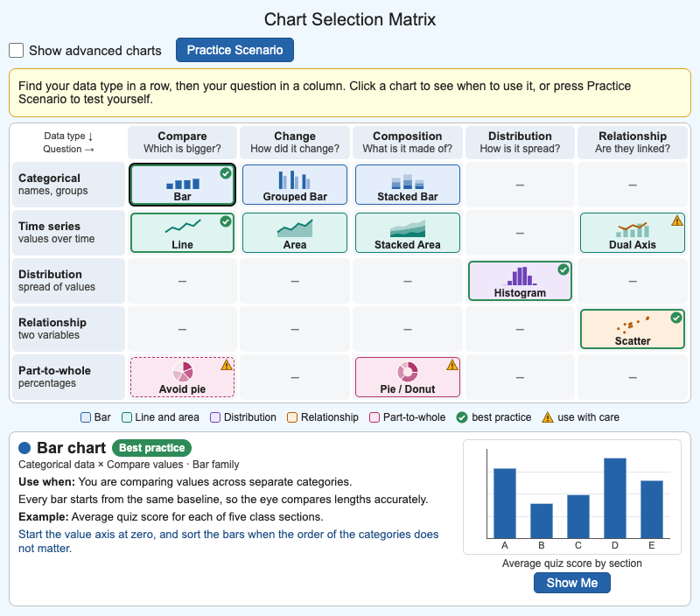Image resolution: width=700 pixels, height=616 pixels.
Task: Open the Stacked Area chart cell
Action: tap(408, 233)
